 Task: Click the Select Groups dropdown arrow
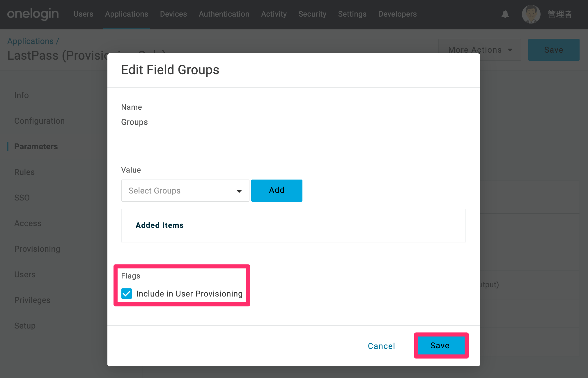point(239,191)
